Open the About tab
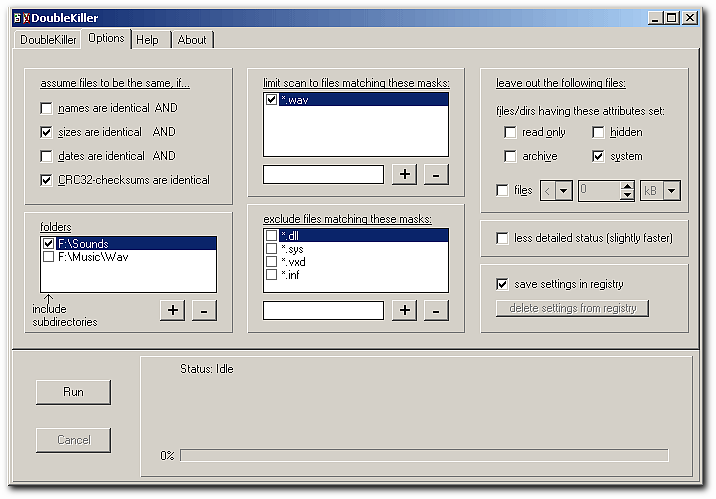Screen dimensions: 716x499 coord(192,40)
